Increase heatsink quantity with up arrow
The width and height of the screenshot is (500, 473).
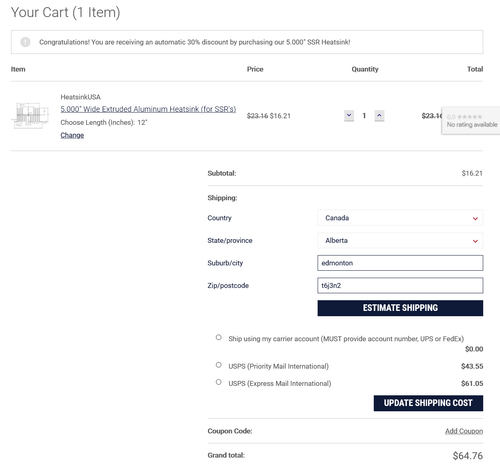[x=379, y=116]
